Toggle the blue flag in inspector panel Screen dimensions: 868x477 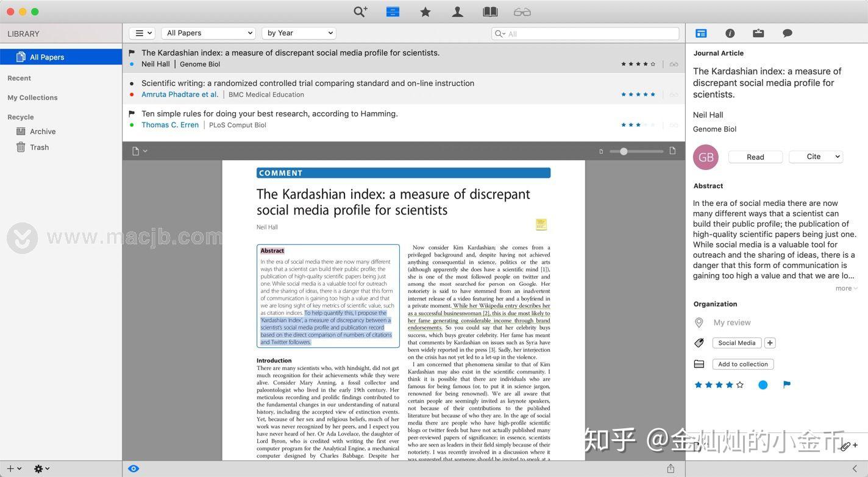(787, 384)
